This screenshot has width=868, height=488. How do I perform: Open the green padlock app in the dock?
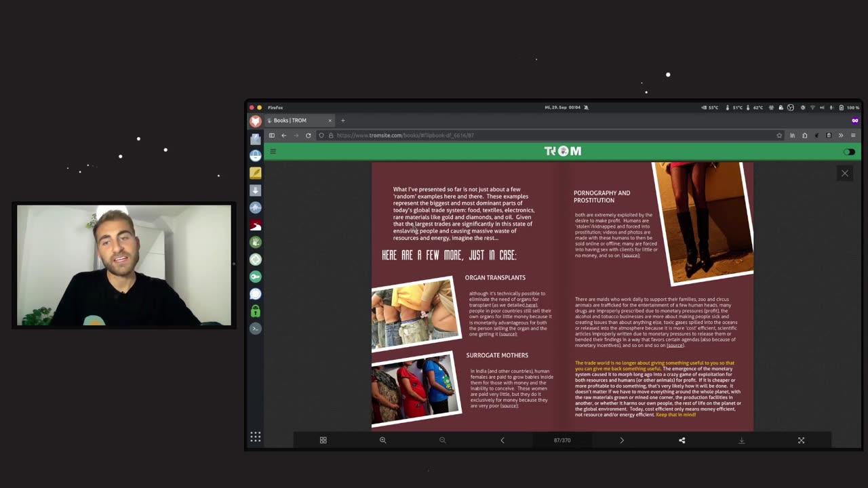(256, 311)
